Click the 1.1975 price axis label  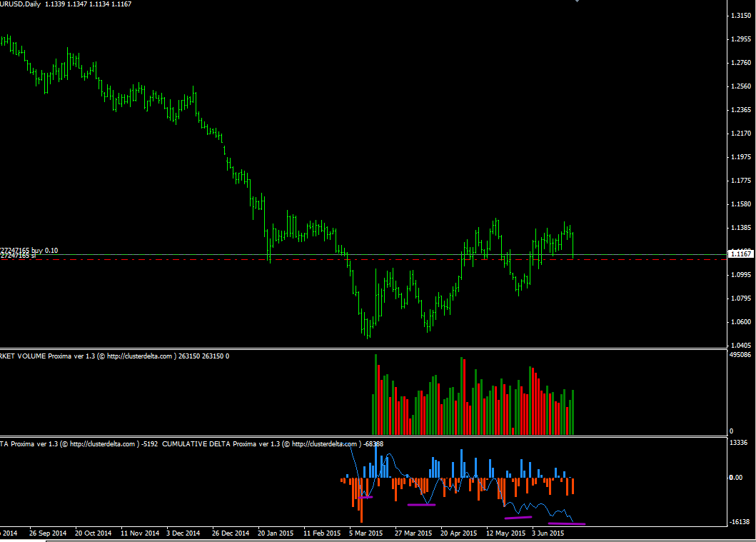click(741, 156)
